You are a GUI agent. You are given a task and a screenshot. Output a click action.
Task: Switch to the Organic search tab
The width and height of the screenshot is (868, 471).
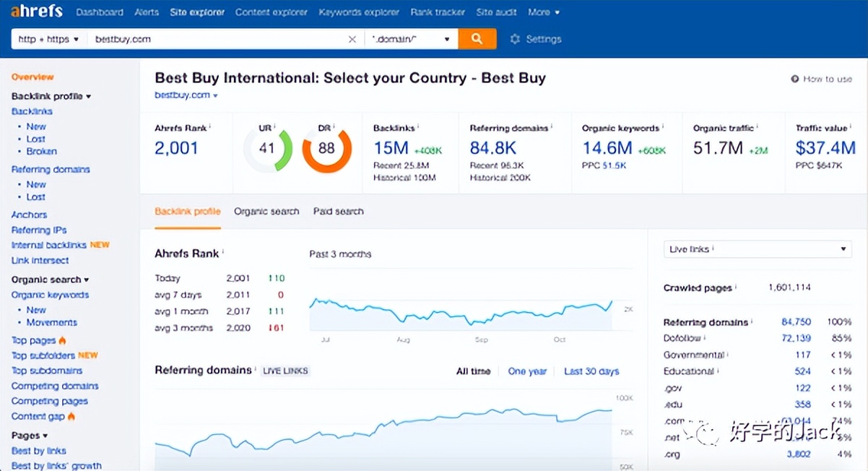coord(266,212)
